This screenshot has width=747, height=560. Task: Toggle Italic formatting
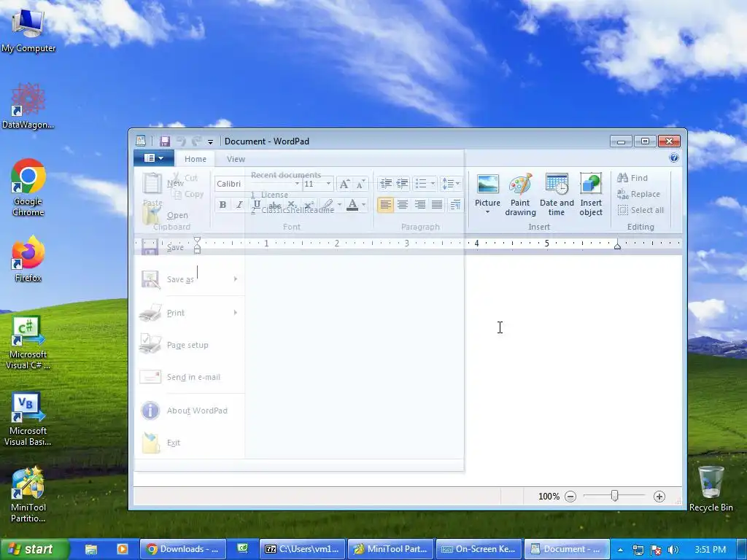tap(239, 205)
